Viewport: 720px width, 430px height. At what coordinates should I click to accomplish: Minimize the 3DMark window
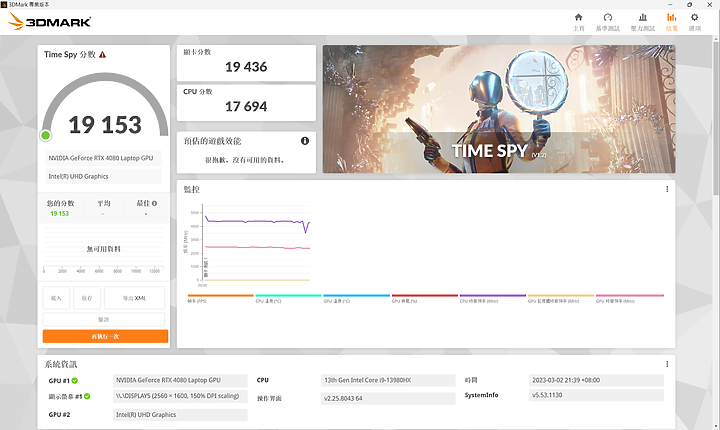pyautogui.click(x=669, y=4)
